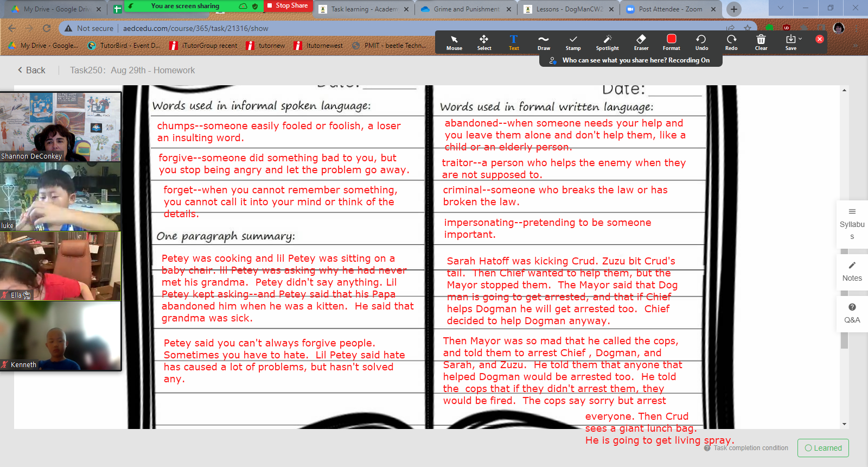Go Back to the course page
This screenshot has height=467, width=868.
[31, 70]
